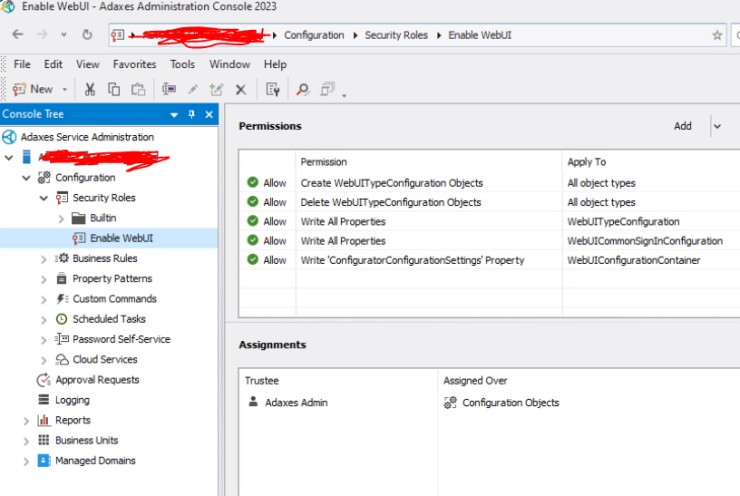Open the Console Tree pane dropdown
This screenshot has width=740, height=496.
click(x=174, y=115)
